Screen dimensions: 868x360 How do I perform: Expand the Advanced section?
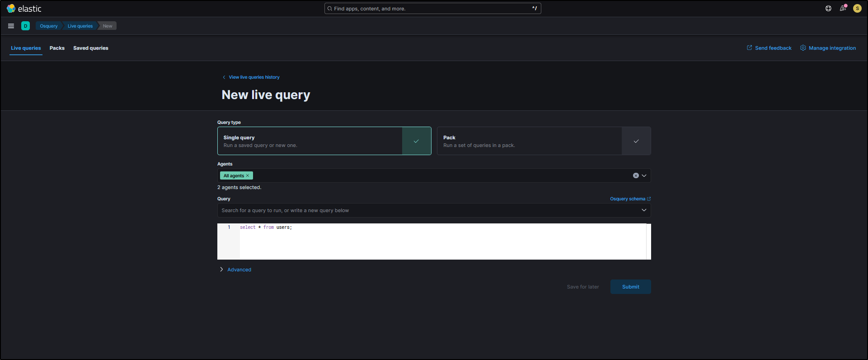coord(239,270)
